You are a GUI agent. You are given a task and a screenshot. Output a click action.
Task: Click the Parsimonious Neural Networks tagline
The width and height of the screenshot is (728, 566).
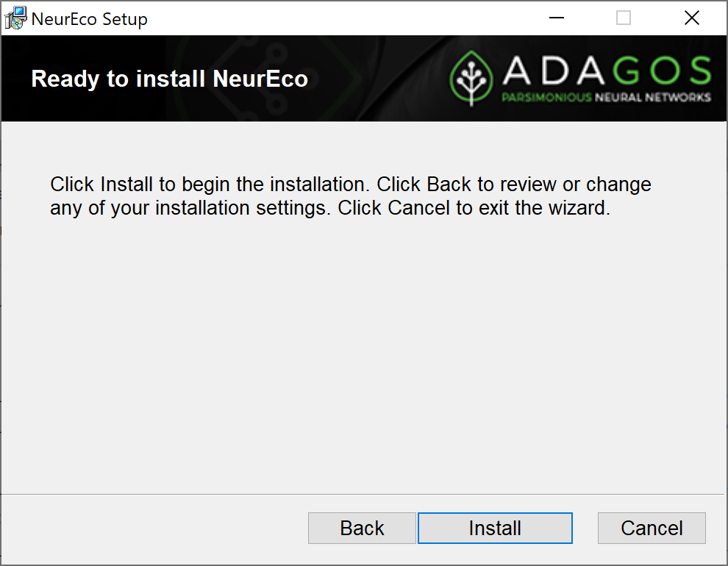[607, 97]
